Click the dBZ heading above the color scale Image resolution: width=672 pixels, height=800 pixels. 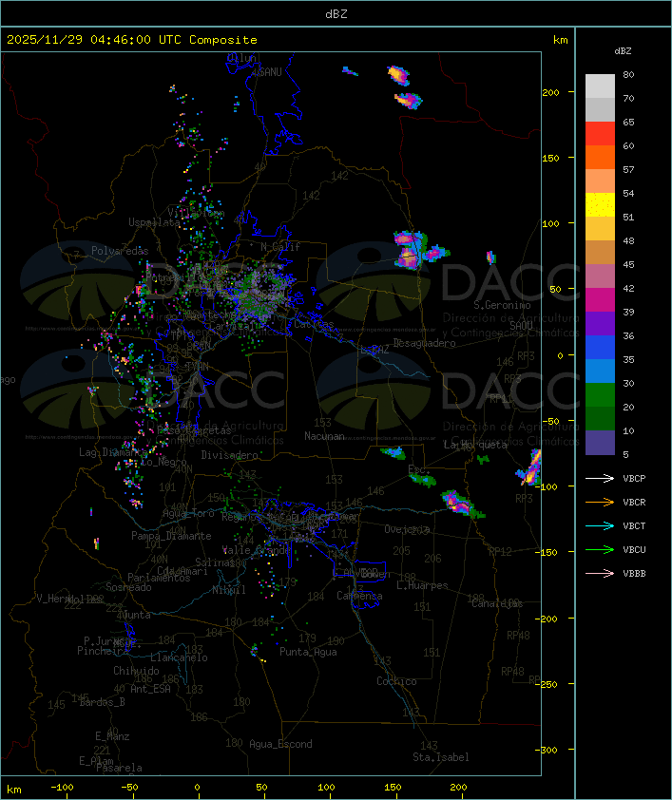point(623,51)
